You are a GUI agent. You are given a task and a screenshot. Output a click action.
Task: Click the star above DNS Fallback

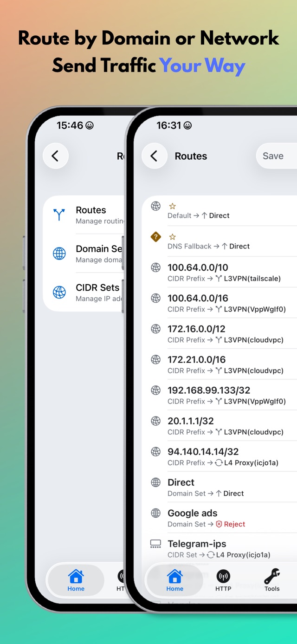click(x=172, y=237)
